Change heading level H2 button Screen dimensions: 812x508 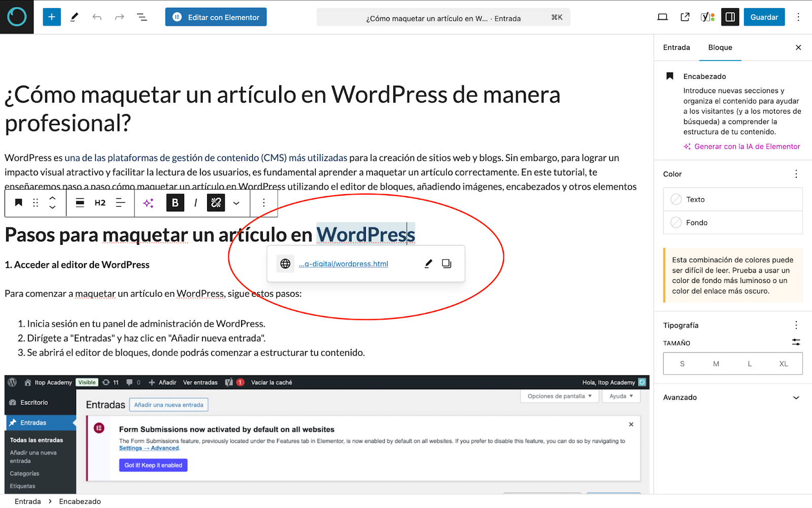point(100,203)
